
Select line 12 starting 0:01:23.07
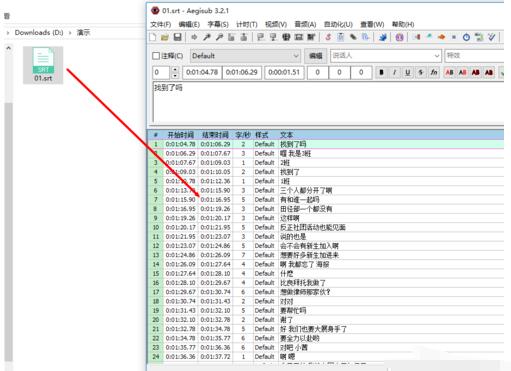click(326, 246)
